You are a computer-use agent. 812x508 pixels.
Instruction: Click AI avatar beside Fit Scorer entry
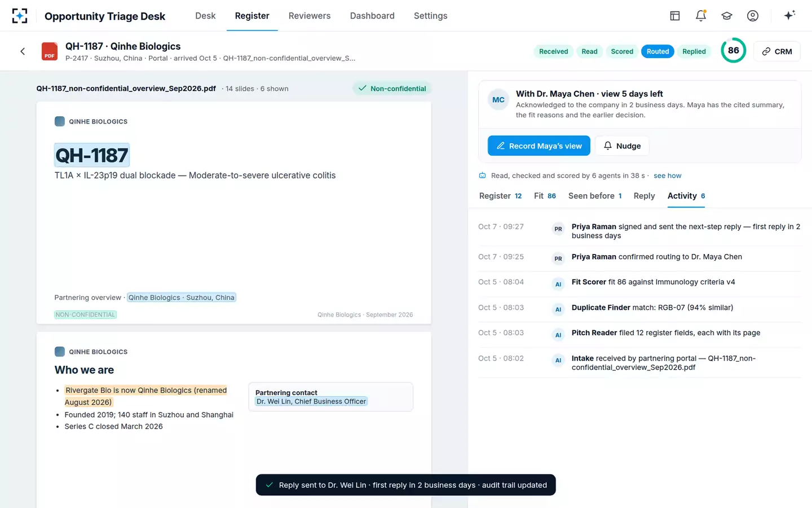[x=558, y=284]
